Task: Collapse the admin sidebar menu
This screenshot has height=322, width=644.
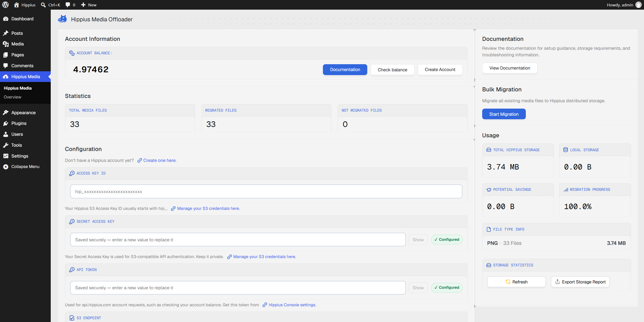Action: tap(25, 167)
